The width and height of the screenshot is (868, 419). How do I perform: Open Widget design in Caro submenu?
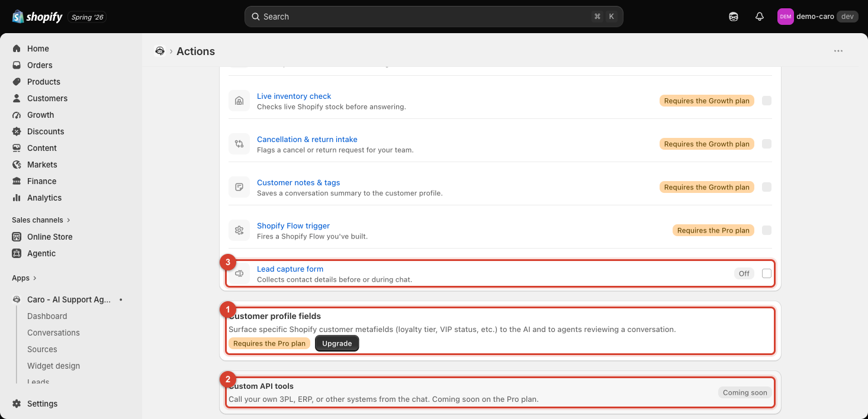[53, 366]
